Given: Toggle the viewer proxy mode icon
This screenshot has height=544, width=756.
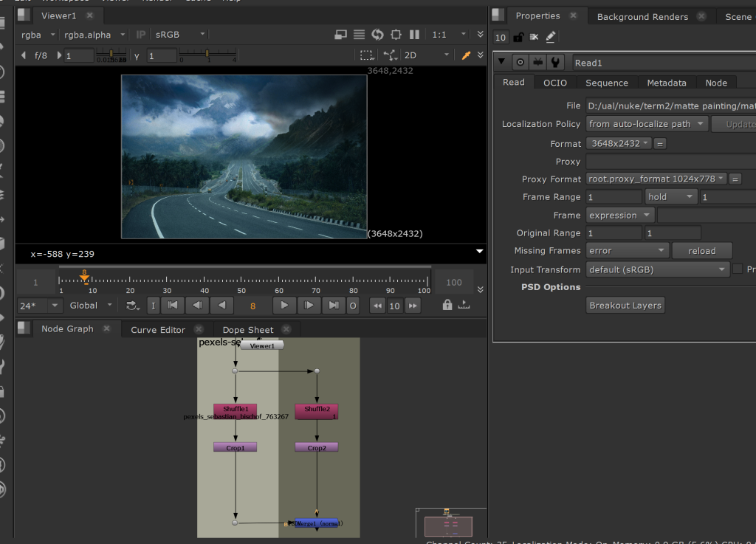Looking at the screenshot, I should (x=340, y=35).
